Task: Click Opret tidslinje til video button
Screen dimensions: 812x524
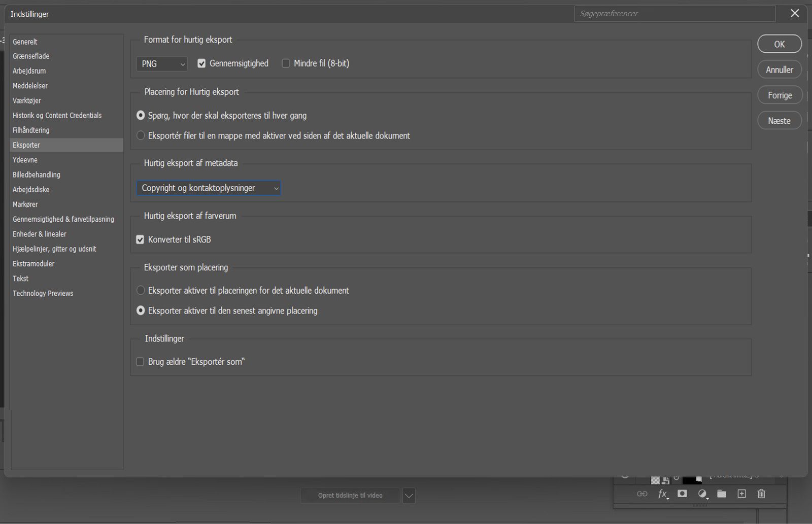Action: point(350,496)
